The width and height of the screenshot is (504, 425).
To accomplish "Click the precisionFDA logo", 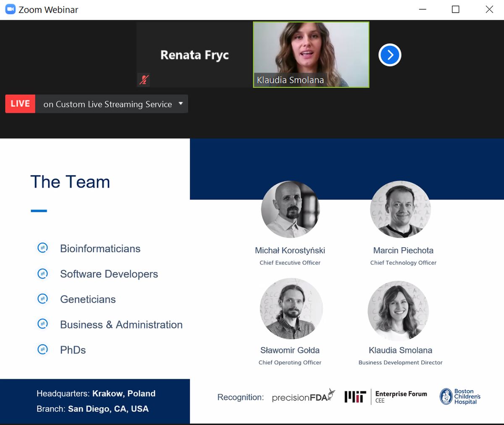I will (304, 396).
